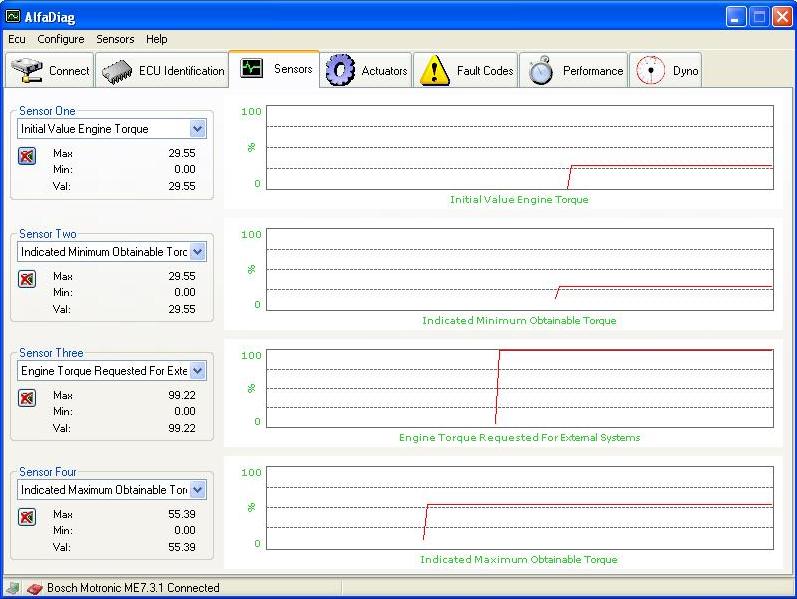797x599 pixels.
Task: Open the Configure menu
Action: pyautogui.click(x=61, y=39)
